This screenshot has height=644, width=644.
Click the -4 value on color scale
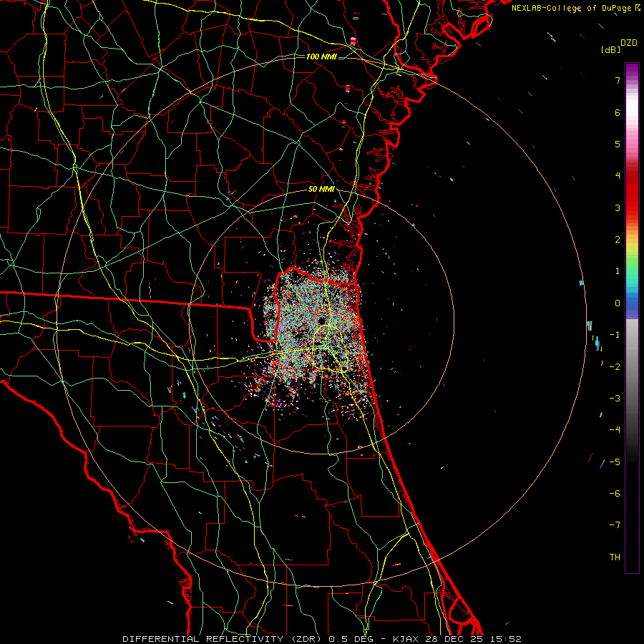(x=615, y=429)
